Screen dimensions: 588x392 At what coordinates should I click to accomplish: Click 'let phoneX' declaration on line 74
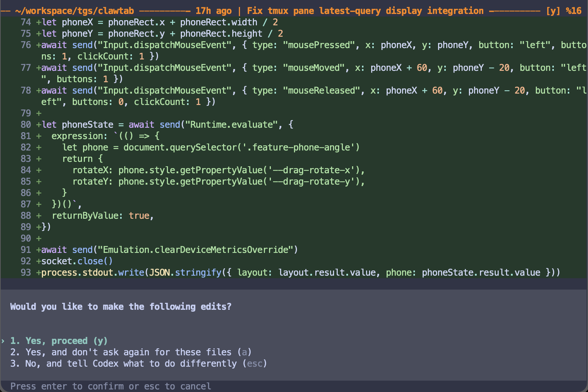(x=67, y=22)
